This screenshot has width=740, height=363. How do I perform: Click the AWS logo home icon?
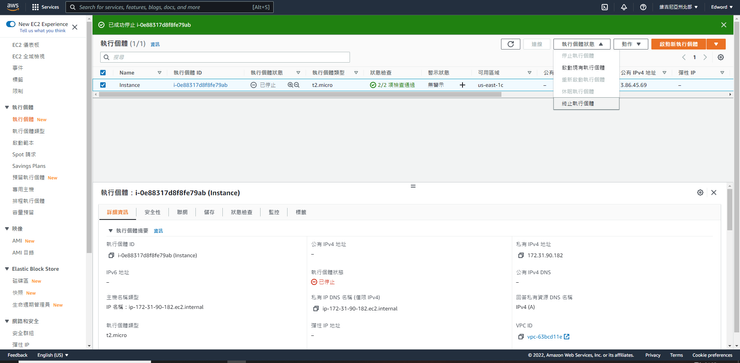click(12, 7)
